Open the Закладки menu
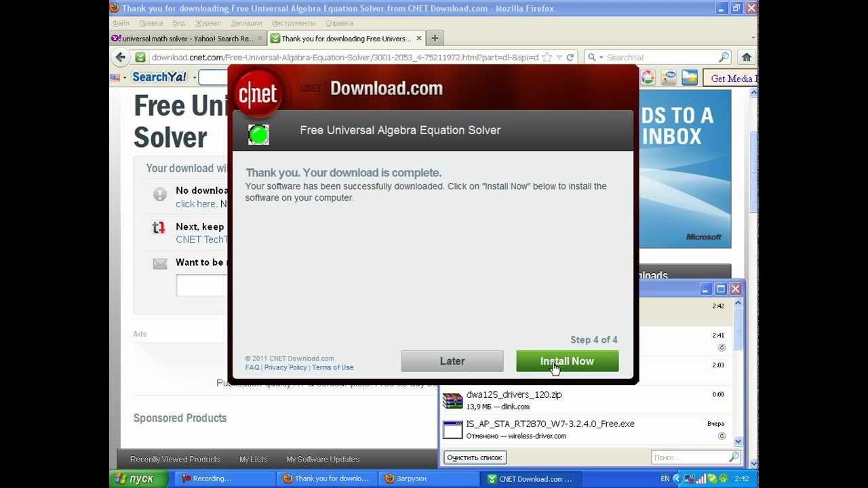The height and width of the screenshot is (488, 868). tap(246, 23)
